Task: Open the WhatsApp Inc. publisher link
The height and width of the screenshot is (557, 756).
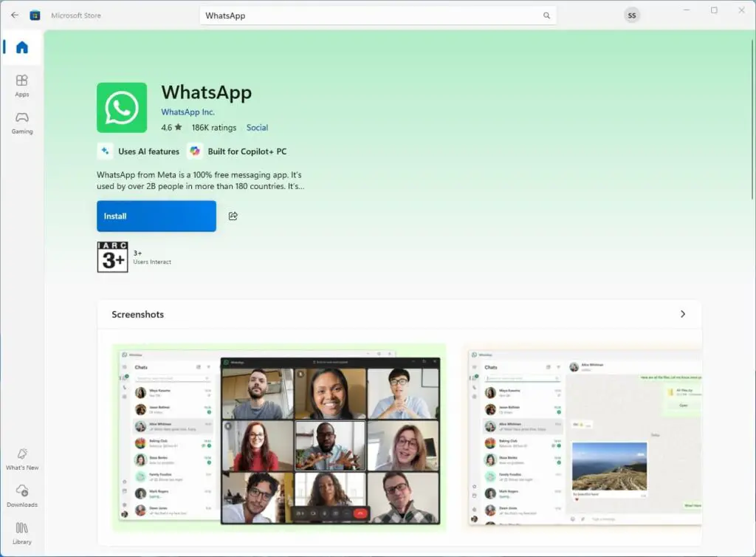Action: point(188,112)
